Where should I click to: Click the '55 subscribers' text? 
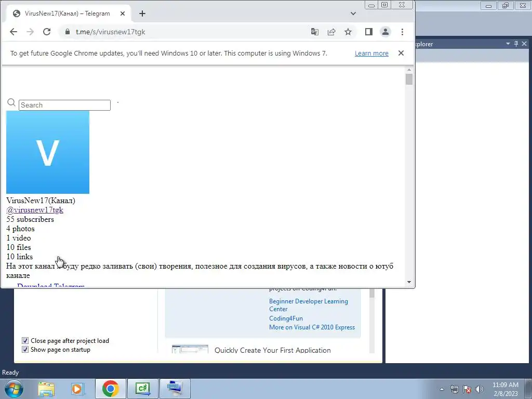[30, 219]
